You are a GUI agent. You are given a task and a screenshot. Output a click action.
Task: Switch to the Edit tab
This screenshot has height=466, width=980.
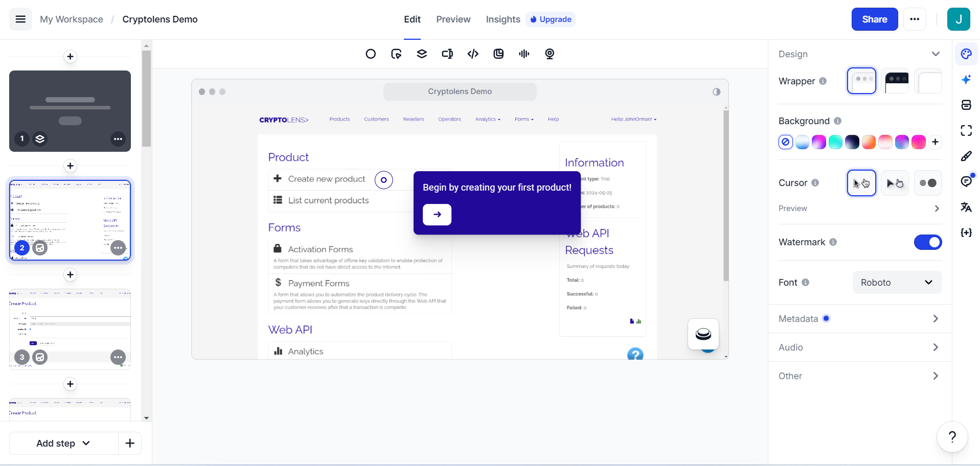[412, 19]
